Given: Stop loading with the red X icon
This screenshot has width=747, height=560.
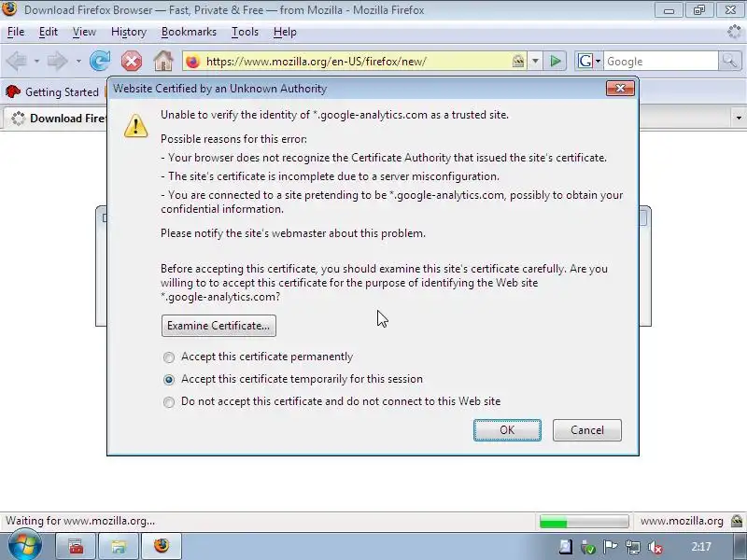Looking at the screenshot, I should pos(132,61).
